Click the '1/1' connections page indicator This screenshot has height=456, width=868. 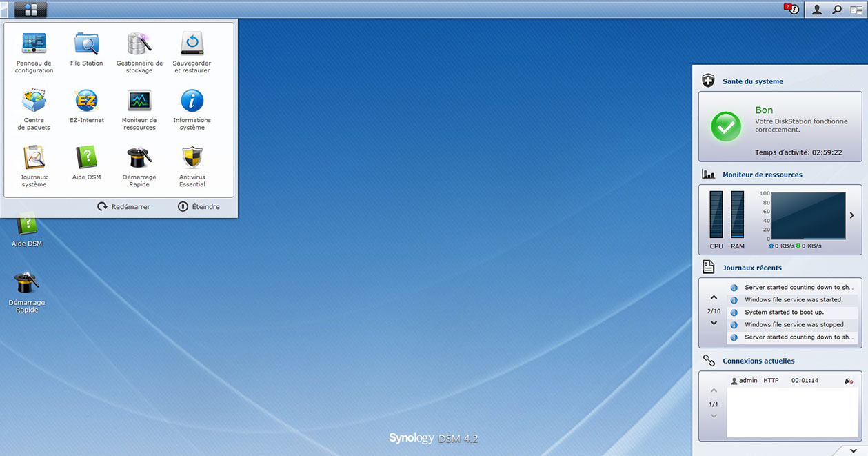click(714, 404)
